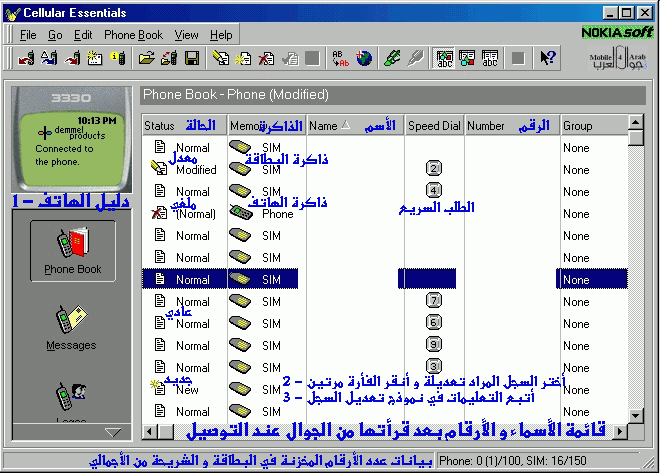Connect to phone using green plug icon
This screenshot has width=660, height=473.
coord(392,58)
